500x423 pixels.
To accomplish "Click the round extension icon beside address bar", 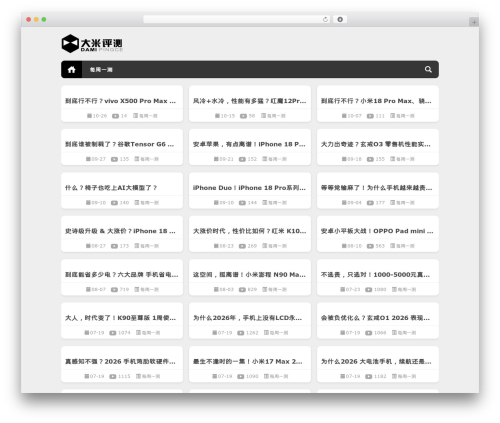I will pyautogui.click(x=340, y=19).
